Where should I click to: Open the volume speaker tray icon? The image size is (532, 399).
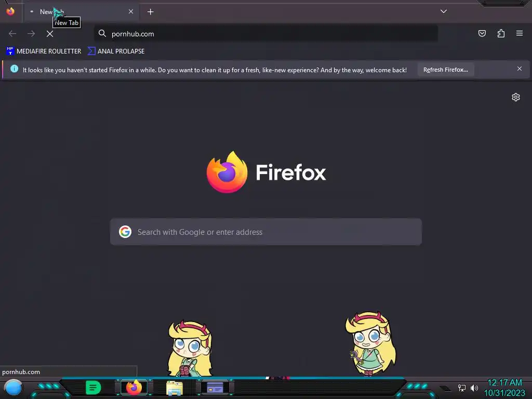point(474,388)
